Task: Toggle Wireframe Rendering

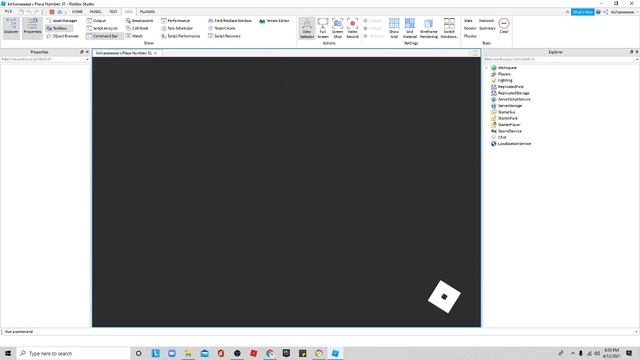Action: tap(429, 28)
